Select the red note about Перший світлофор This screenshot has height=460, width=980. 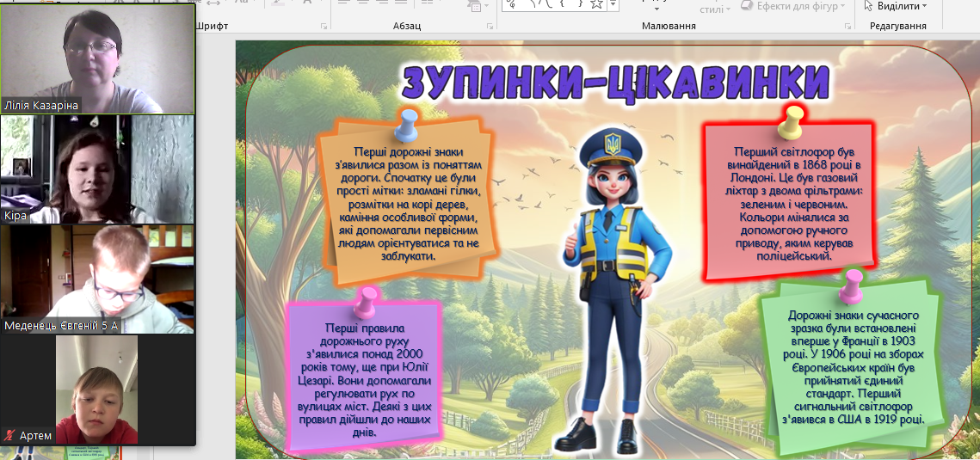click(x=790, y=201)
